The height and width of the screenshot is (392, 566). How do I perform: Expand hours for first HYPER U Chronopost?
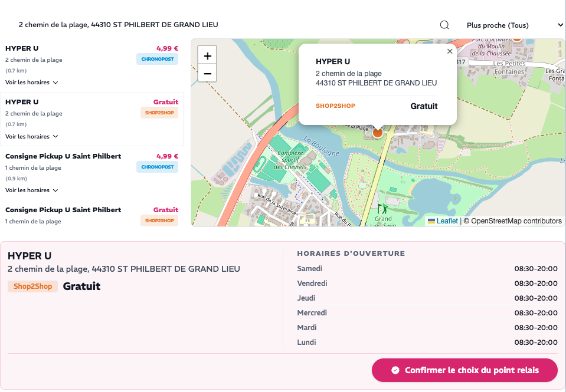pos(32,82)
